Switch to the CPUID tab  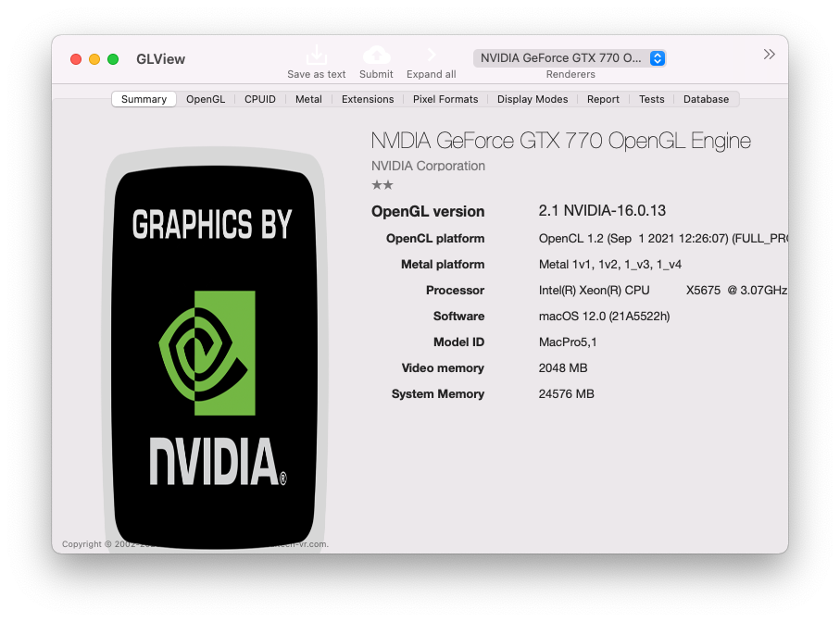click(260, 99)
